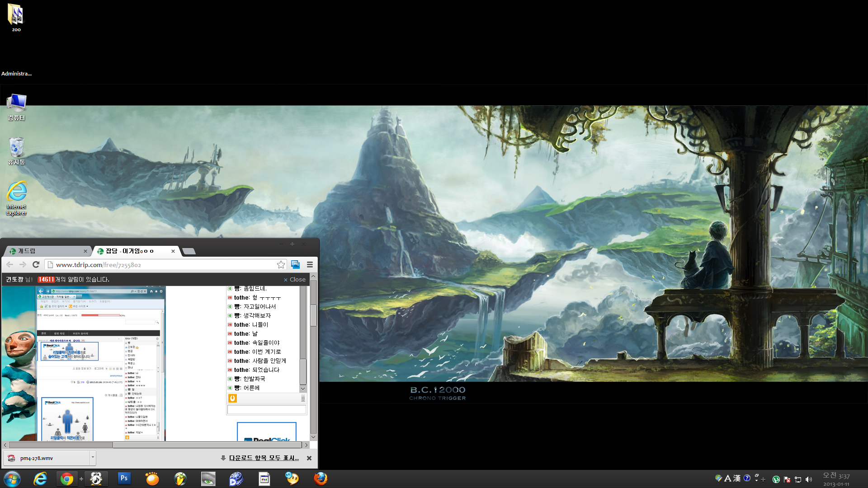Viewport: 868px width, 488px height.
Task: Toggle the IME Korean/English mode 'A'
Action: tap(727, 478)
